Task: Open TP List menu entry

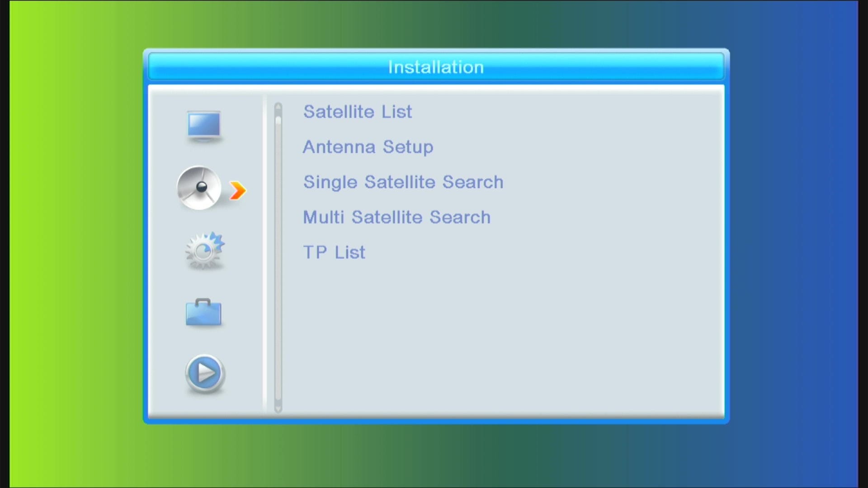Action: [334, 252]
